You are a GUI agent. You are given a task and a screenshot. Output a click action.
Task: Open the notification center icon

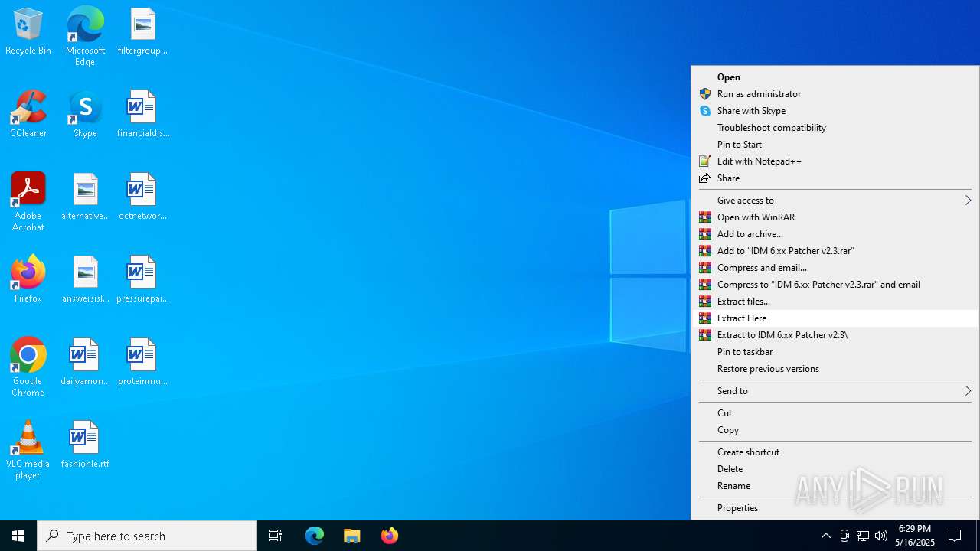click(955, 536)
